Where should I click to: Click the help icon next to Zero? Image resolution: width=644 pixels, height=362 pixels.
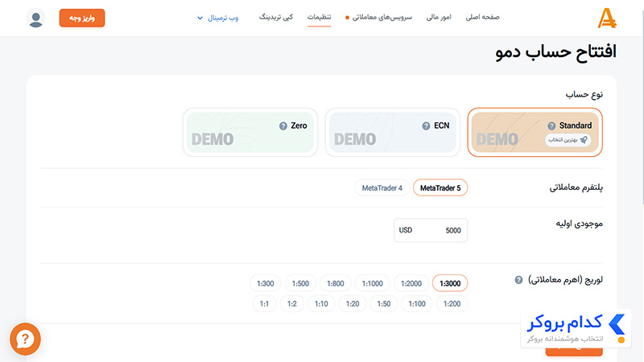(283, 125)
